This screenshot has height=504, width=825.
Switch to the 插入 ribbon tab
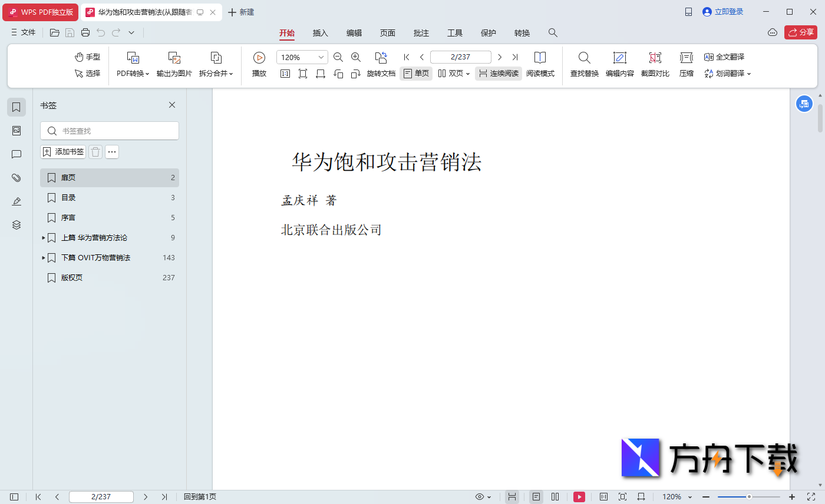coord(320,33)
